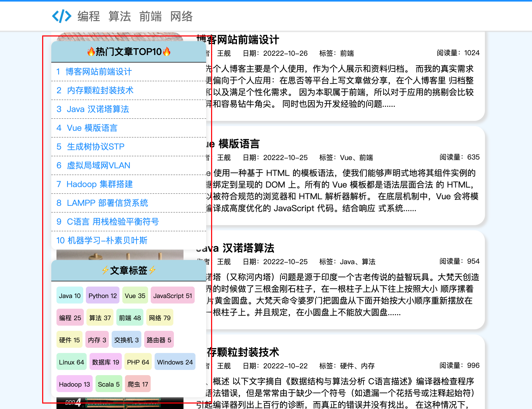
Task: Filter by the Linux 64 tag
Action: point(71,362)
